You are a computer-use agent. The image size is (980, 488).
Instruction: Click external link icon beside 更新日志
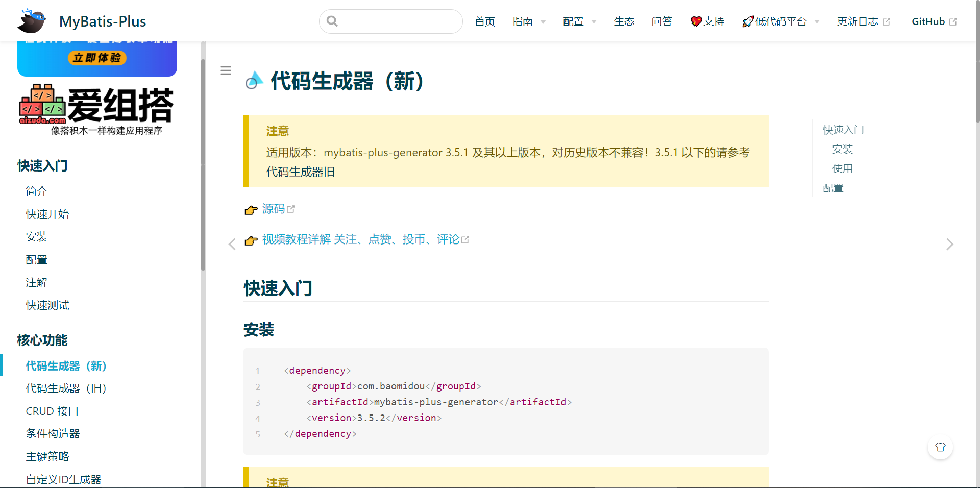[886, 22]
